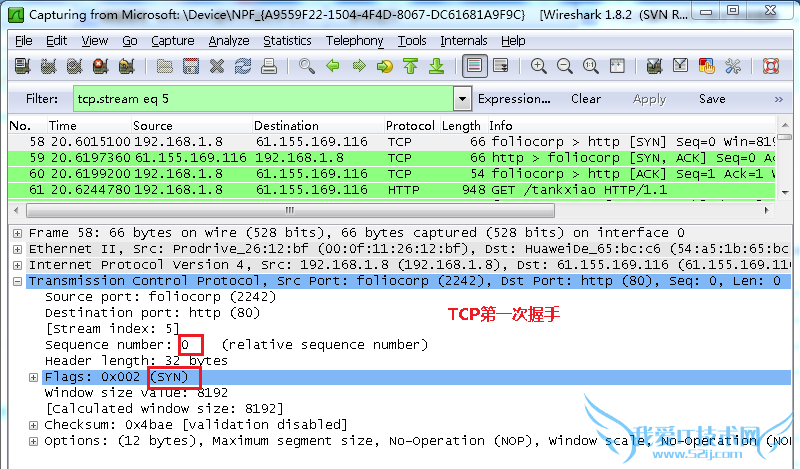This screenshot has height=469, width=800.
Task: Open preferences tools icon
Action: click(x=733, y=66)
